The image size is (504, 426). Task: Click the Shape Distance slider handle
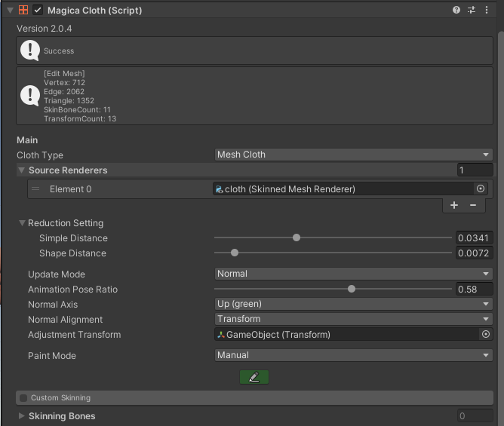click(x=235, y=253)
